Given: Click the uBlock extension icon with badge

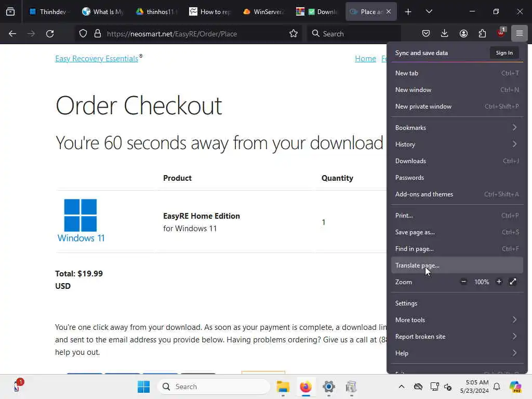Looking at the screenshot, I should click(x=501, y=33).
